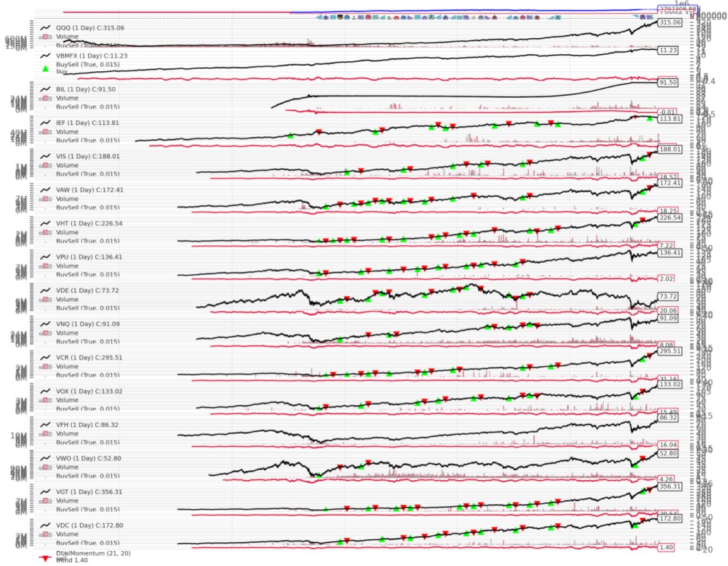Click the 2.02 value tag under VPU
Viewport: 728px width, 566px height.
click(x=666, y=279)
